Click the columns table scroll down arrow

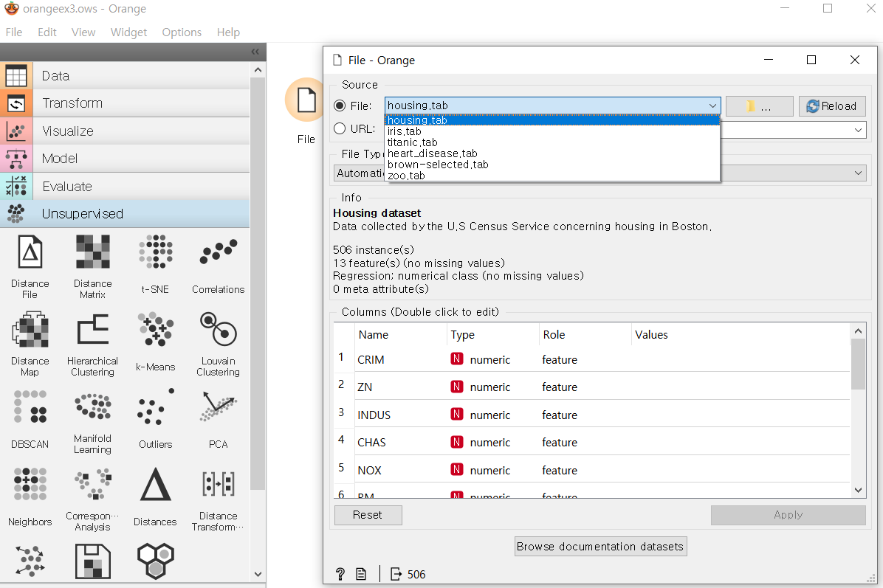[858, 490]
